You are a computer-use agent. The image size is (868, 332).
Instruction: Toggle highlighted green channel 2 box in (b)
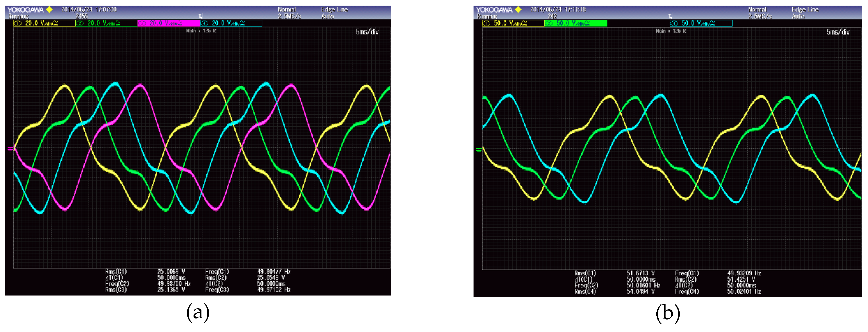pyautogui.click(x=575, y=23)
